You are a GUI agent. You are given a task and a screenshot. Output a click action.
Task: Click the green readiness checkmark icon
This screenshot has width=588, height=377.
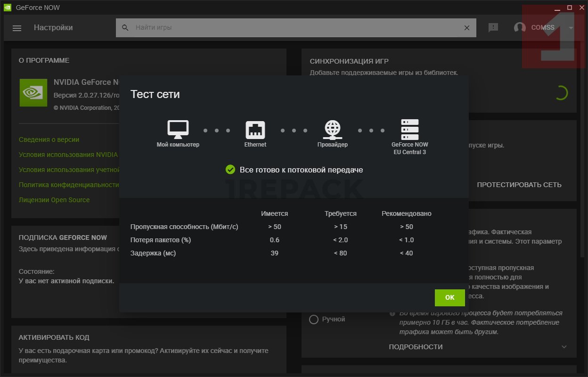230,170
